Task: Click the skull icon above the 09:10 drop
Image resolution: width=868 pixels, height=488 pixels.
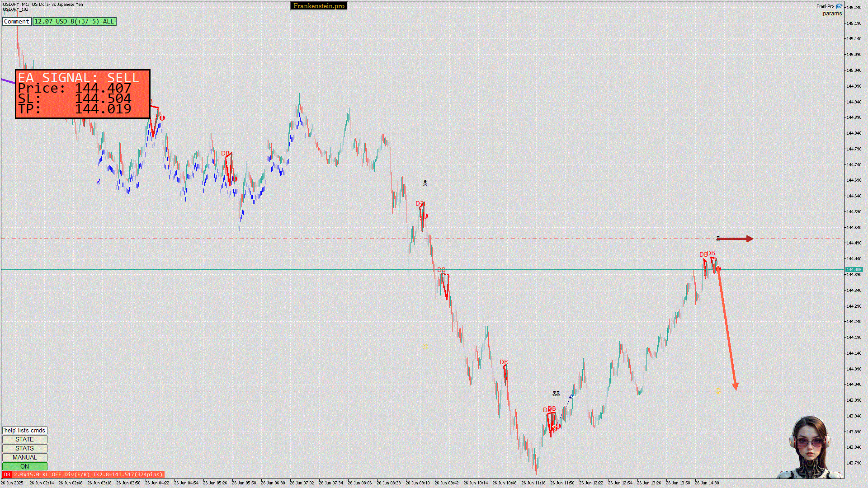Action: pos(425,183)
